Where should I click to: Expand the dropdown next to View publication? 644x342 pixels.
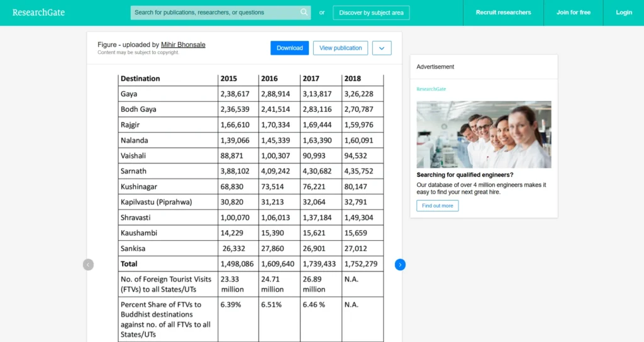tap(382, 48)
